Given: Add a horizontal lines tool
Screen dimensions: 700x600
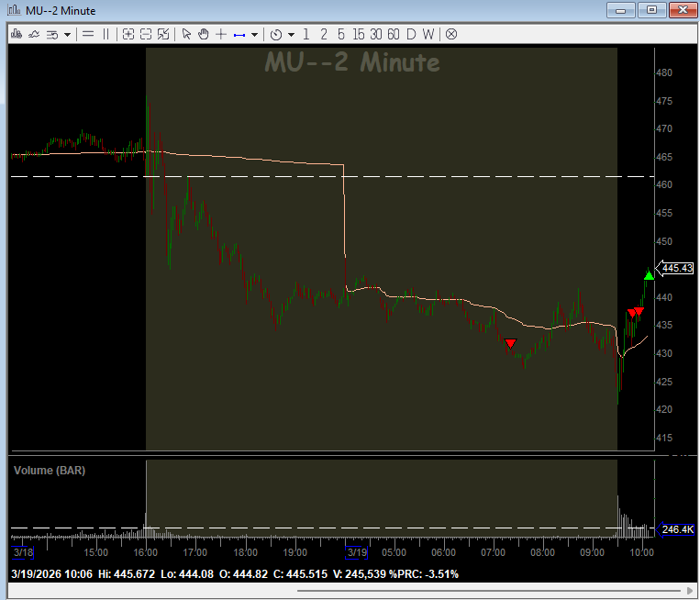Looking at the screenshot, I should point(88,34).
